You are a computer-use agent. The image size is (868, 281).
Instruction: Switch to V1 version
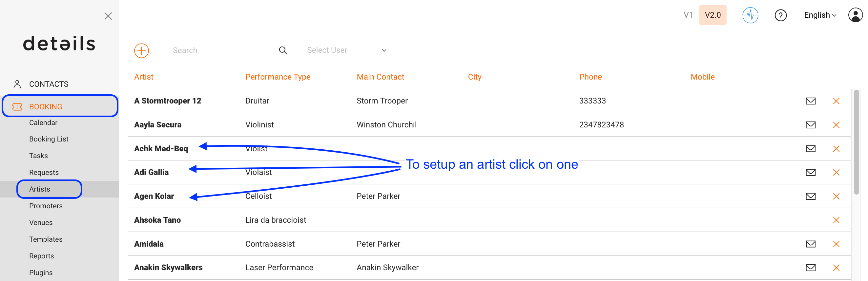pyautogui.click(x=688, y=15)
